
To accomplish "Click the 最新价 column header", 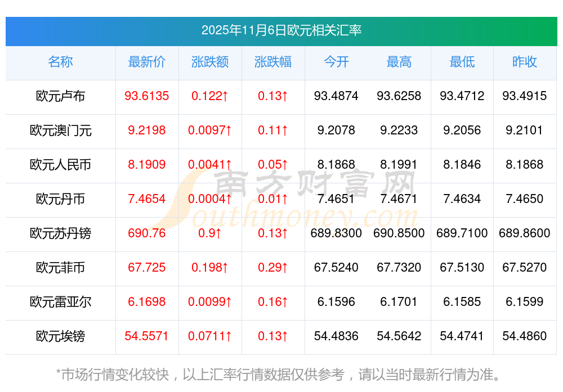I will click(x=146, y=62).
